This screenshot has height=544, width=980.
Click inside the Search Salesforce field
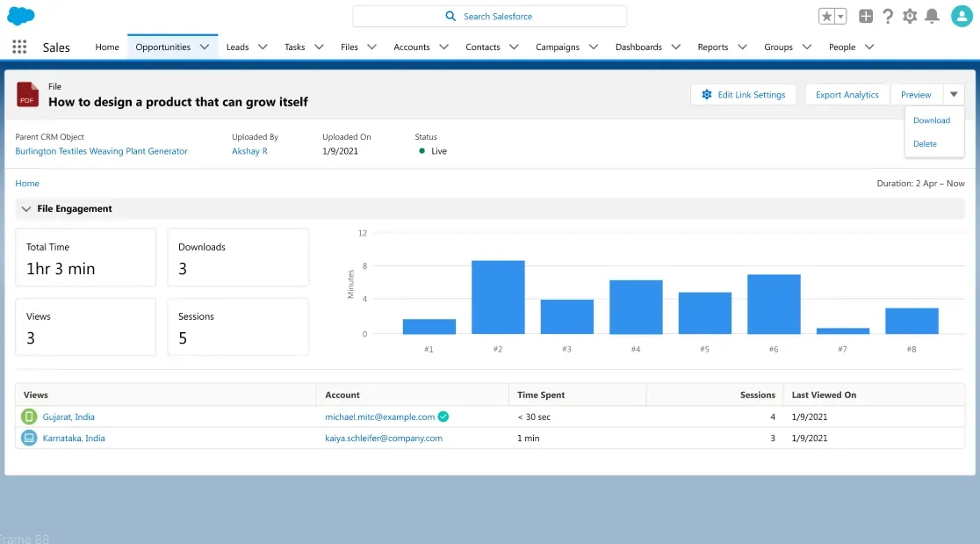(x=489, y=15)
